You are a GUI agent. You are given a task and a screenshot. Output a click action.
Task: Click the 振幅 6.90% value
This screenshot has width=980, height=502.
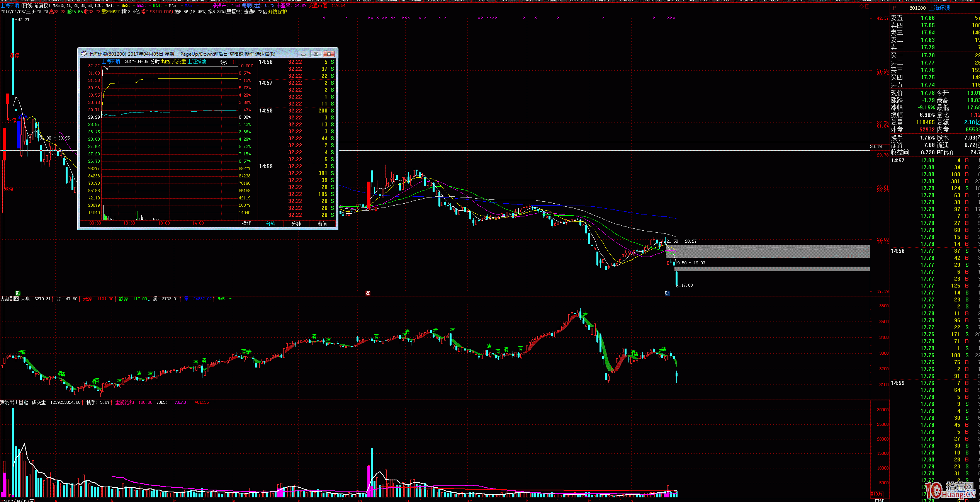[927, 115]
